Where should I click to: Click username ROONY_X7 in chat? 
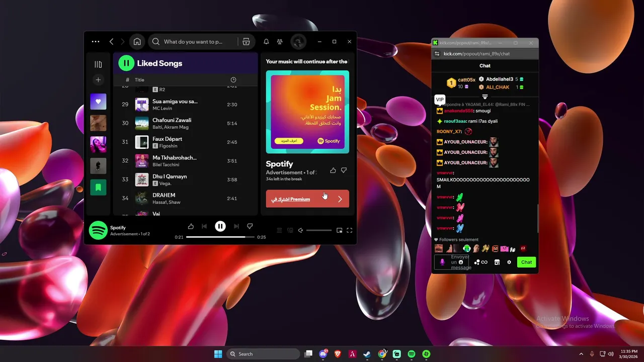pyautogui.click(x=449, y=132)
